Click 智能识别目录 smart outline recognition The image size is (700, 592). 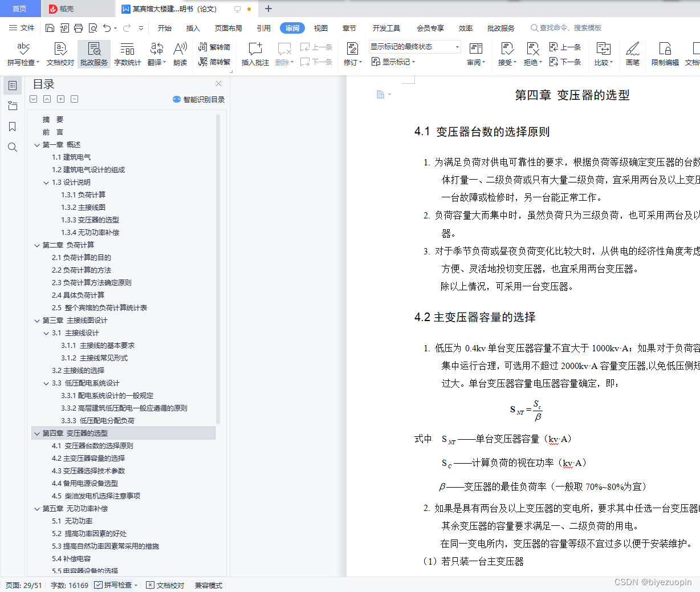[199, 99]
